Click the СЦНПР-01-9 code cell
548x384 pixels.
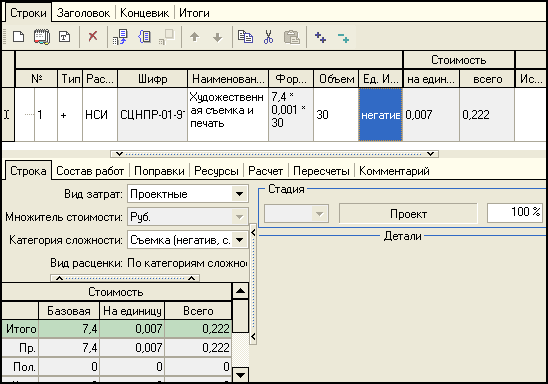coord(152,115)
